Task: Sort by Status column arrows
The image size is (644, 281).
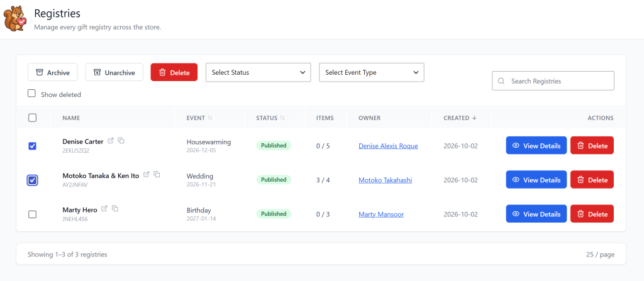Action: coord(282,118)
